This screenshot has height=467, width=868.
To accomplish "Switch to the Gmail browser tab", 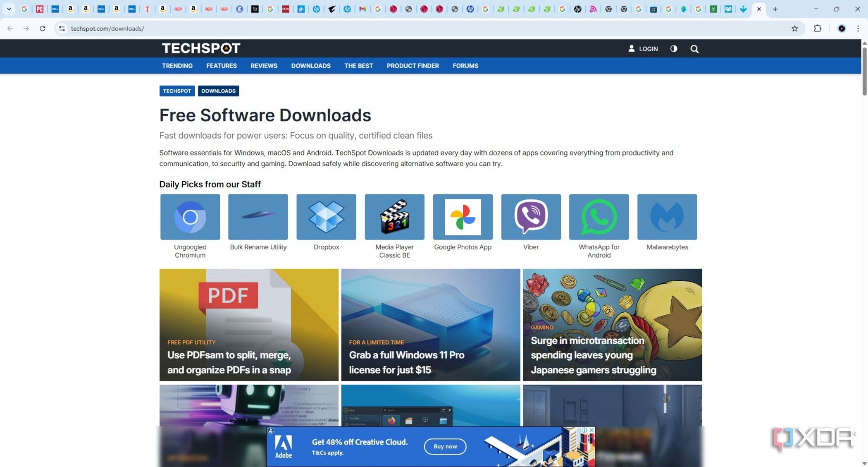I will pos(362,9).
